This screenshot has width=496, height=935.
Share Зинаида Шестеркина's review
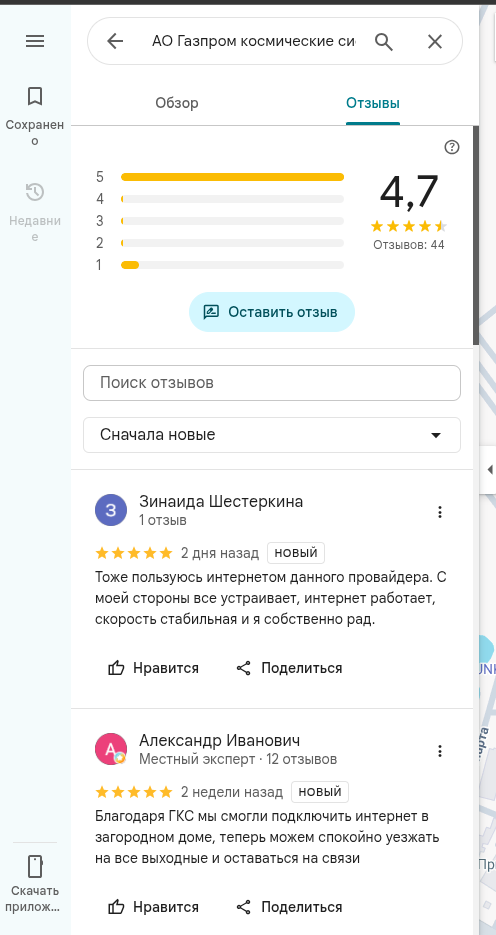(x=289, y=668)
